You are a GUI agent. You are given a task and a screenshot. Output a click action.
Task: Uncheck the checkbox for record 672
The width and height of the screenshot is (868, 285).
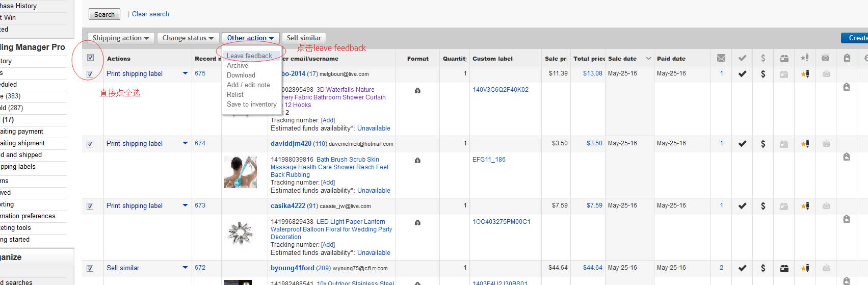tap(90, 268)
